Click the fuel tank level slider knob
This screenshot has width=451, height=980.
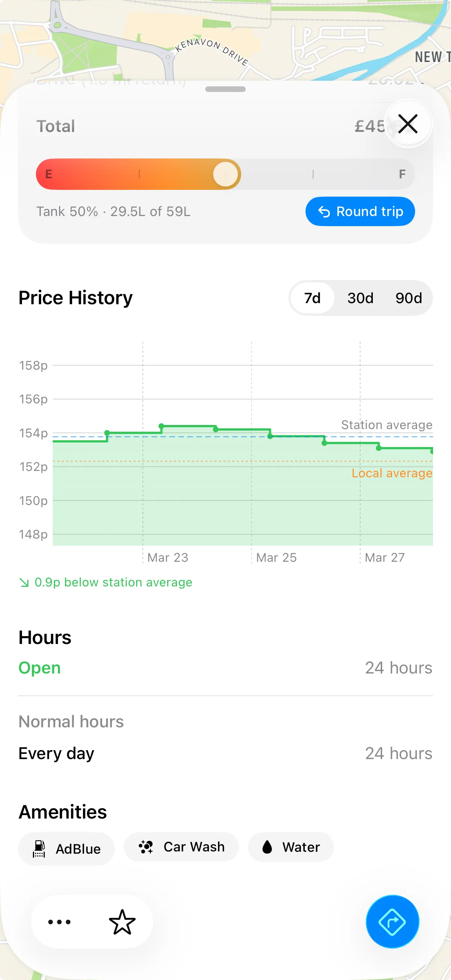pyautogui.click(x=225, y=174)
